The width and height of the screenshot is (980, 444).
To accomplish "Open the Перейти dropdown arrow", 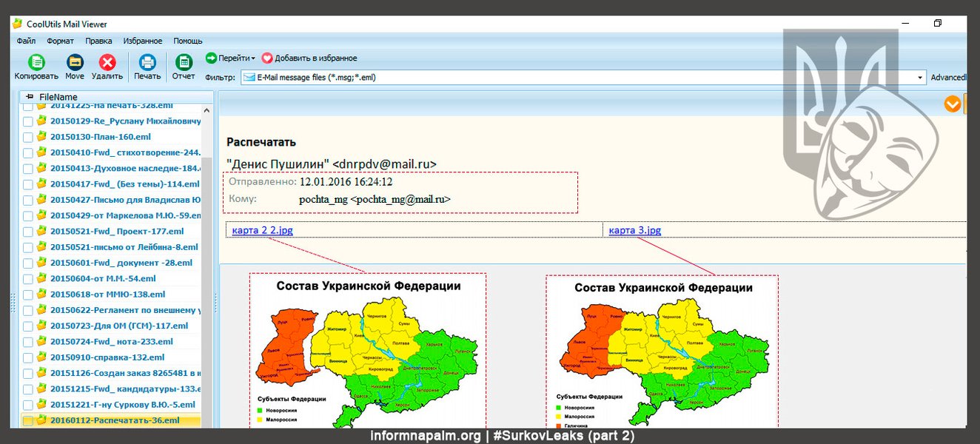I will (253, 58).
